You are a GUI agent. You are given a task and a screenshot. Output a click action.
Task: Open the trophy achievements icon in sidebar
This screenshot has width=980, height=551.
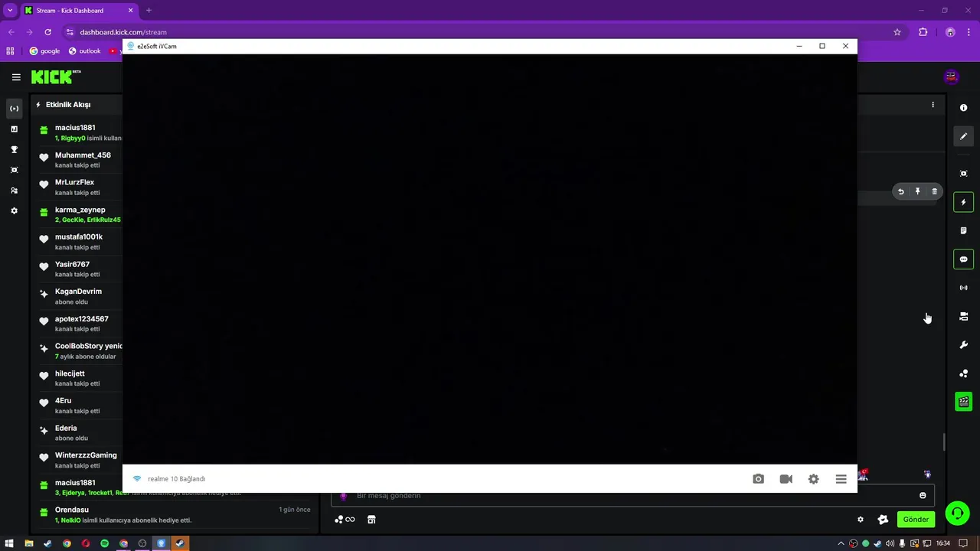(x=14, y=150)
